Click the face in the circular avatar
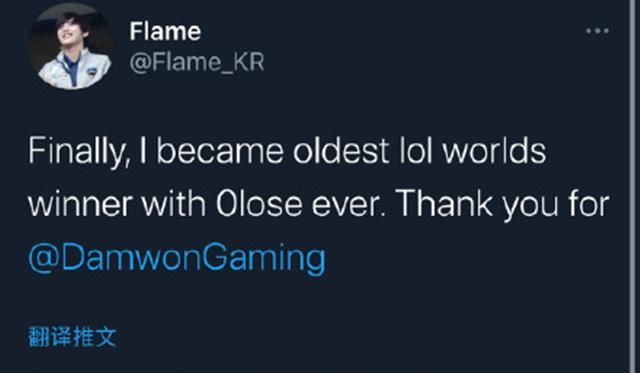The image size is (640, 373). (73, 33)
